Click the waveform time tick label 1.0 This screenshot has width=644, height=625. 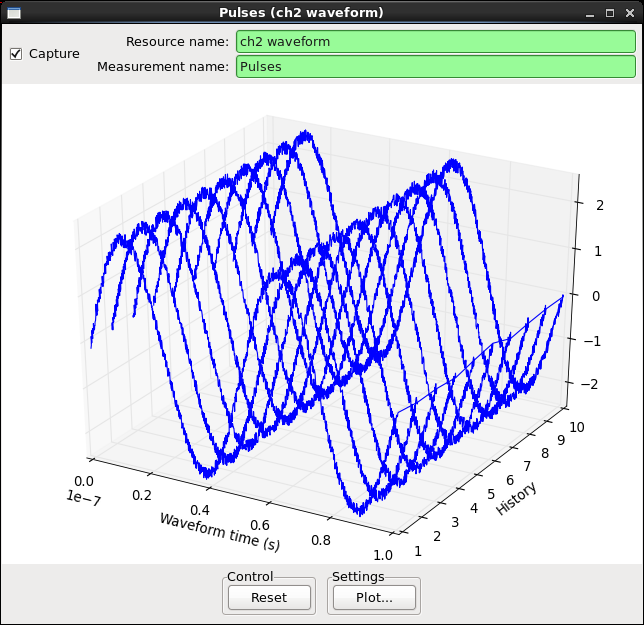pos(383,556)
